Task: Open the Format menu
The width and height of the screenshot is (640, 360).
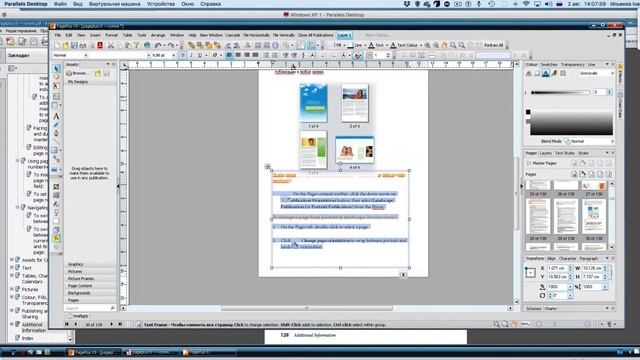Action: click(x=111, y=36)
